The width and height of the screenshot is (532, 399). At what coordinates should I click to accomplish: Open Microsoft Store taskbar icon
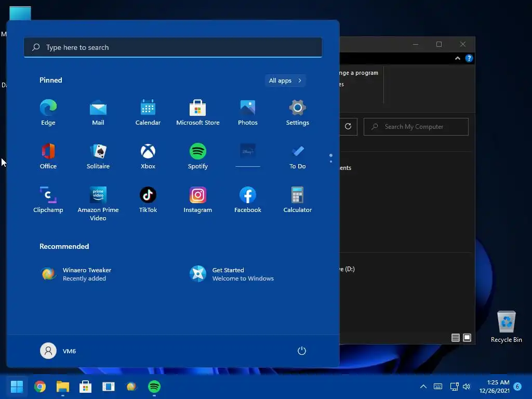coord(86,387)
